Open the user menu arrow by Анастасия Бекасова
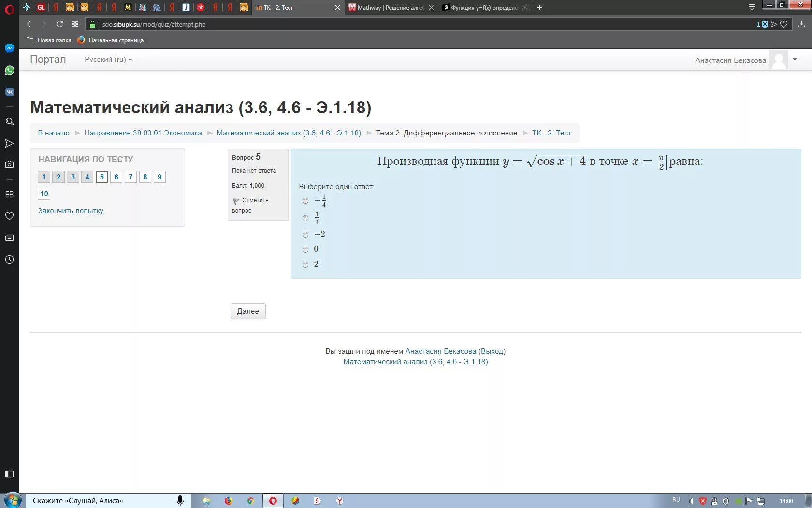 [x=795, y=59]
